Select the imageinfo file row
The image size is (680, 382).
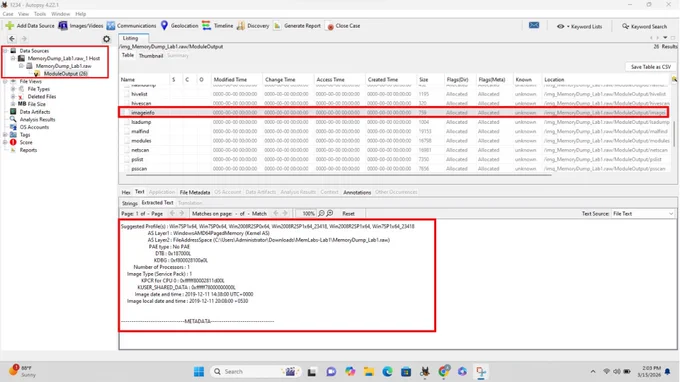click(394, 112)
